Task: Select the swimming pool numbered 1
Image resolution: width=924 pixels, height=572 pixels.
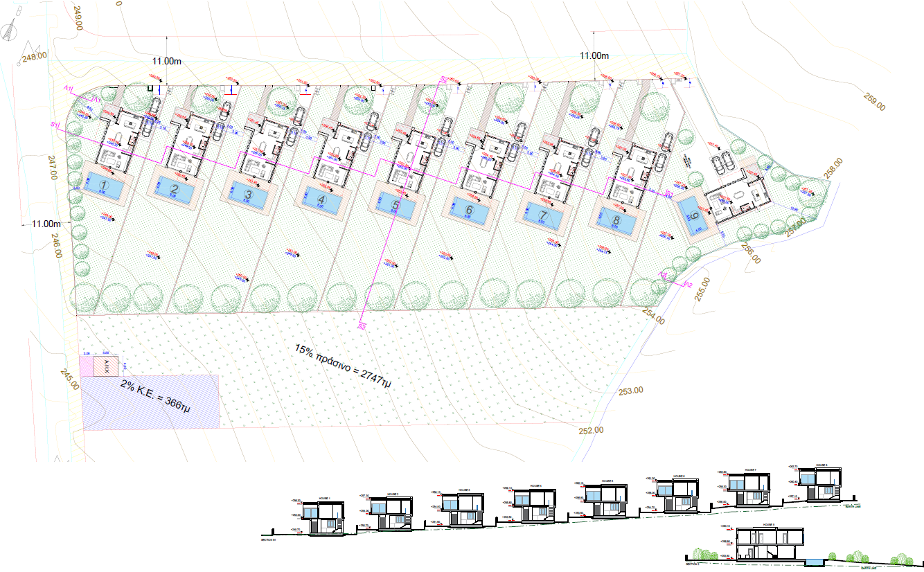Action: tap(103, 186)
